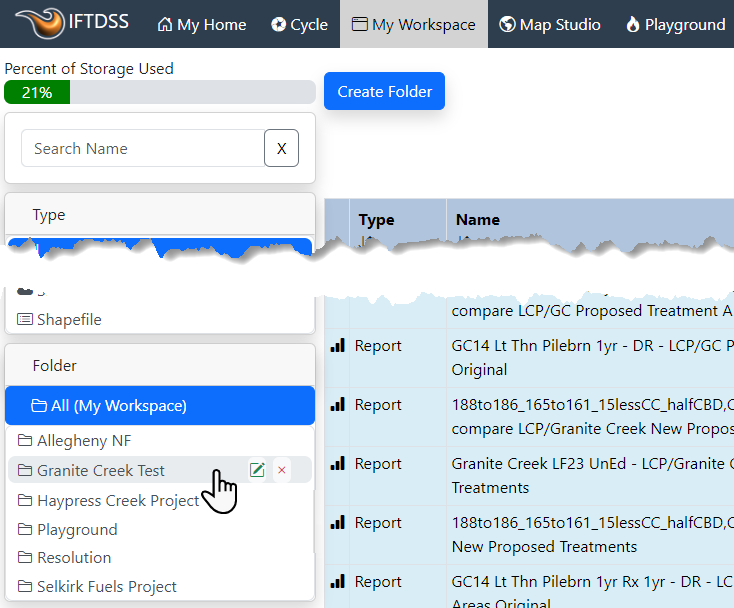This screenshot has height=608, width=734.
Task: Open the Playground navigation tab
Action: tap(675, 24)
